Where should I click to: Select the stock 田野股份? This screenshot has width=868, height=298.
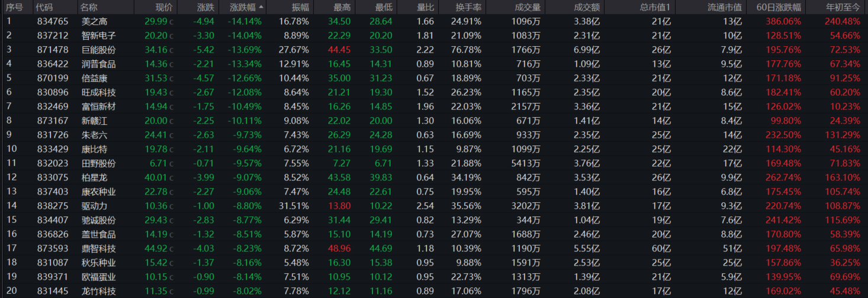pyautogui.click(x=99, y=163)
